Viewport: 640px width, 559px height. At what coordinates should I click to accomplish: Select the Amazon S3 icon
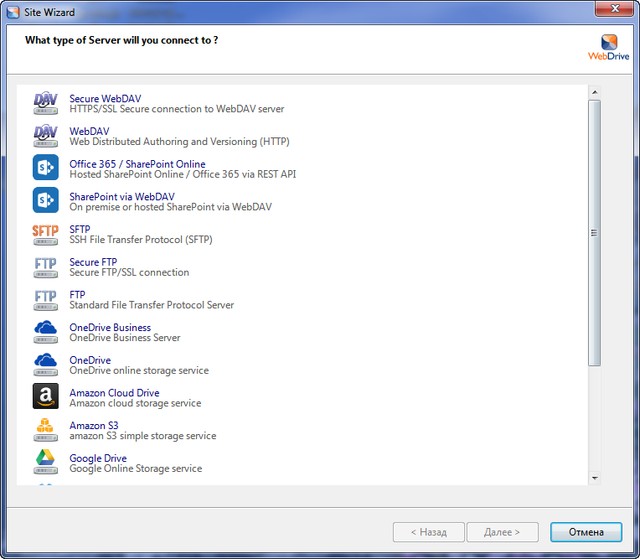(x=46, y=430)
